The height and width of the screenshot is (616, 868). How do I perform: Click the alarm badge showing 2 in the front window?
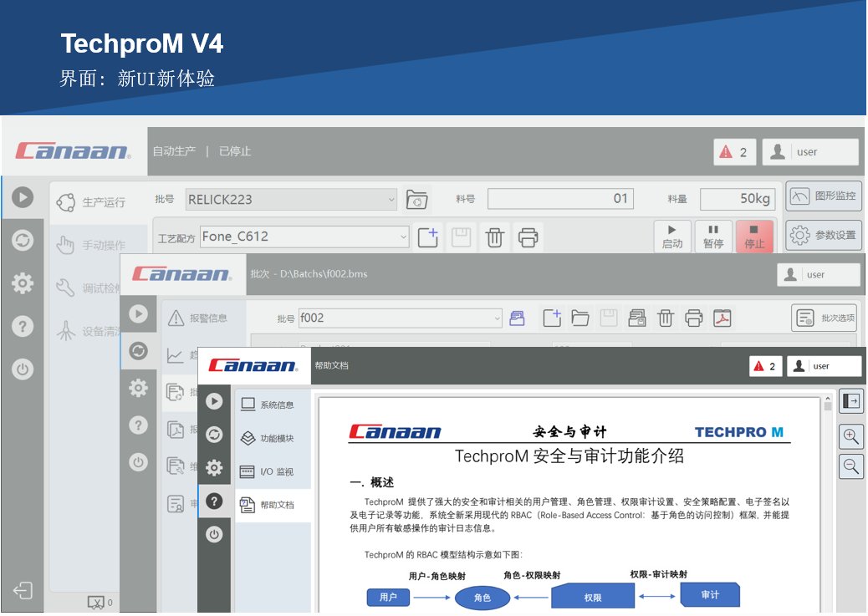(x=766, y=366)
